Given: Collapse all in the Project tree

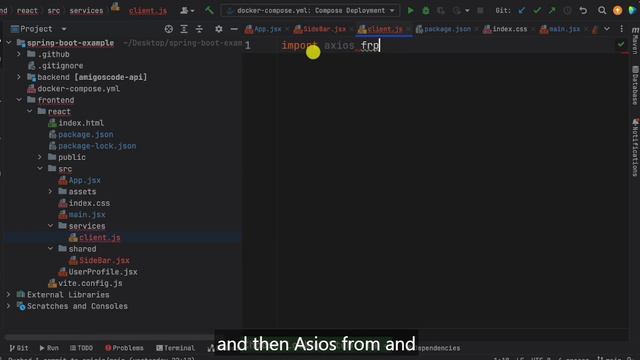Looking at the screenshot, I should coord(199,29).
